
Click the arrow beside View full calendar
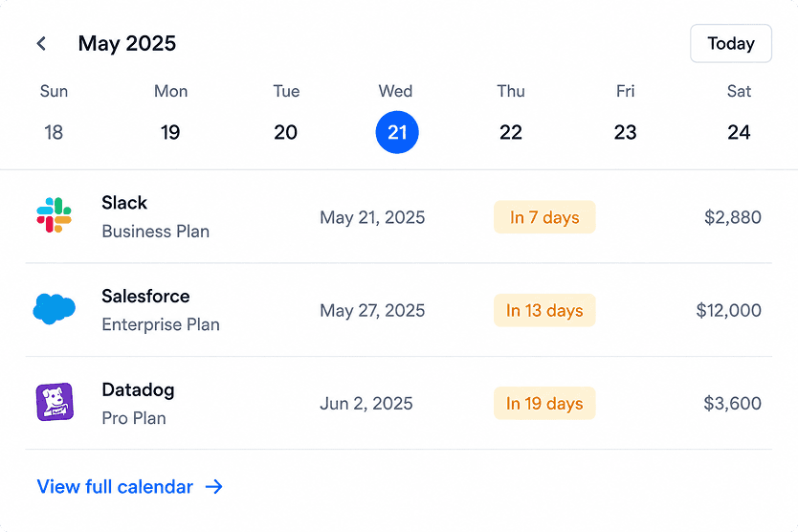pos(214,487)
